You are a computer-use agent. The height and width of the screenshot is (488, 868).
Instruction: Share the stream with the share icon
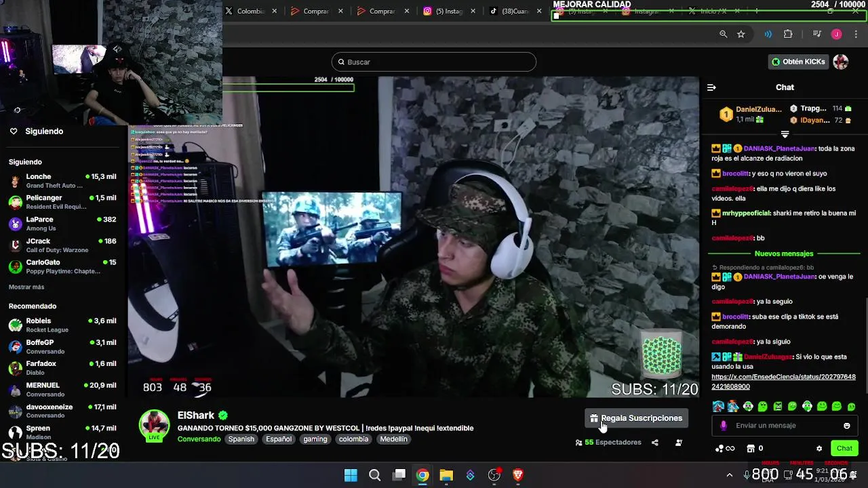coord(655,443)
